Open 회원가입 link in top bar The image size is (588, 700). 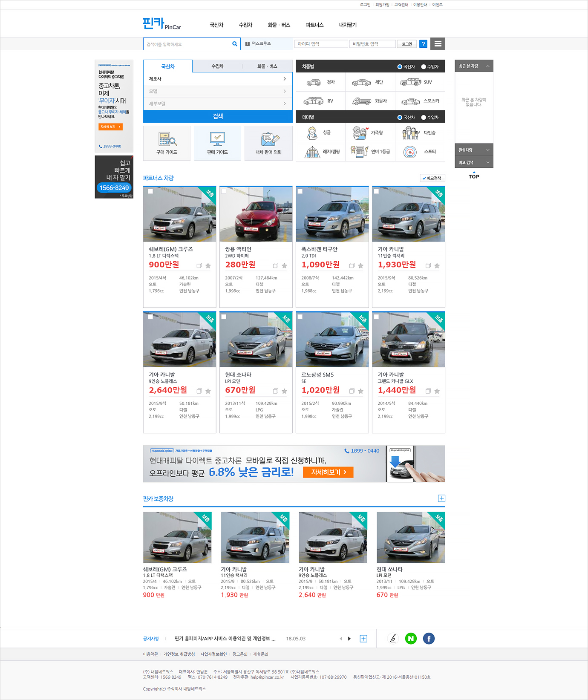382,5
